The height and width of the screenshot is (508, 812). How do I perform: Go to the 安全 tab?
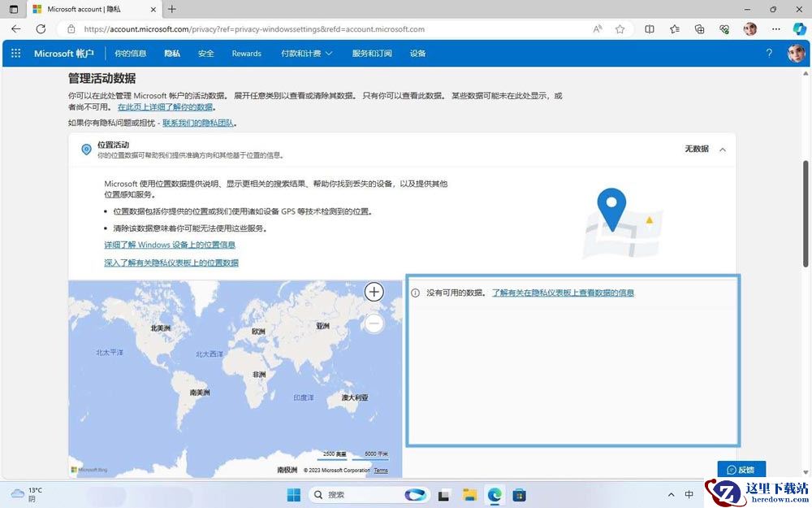click(x=205, y=54)
